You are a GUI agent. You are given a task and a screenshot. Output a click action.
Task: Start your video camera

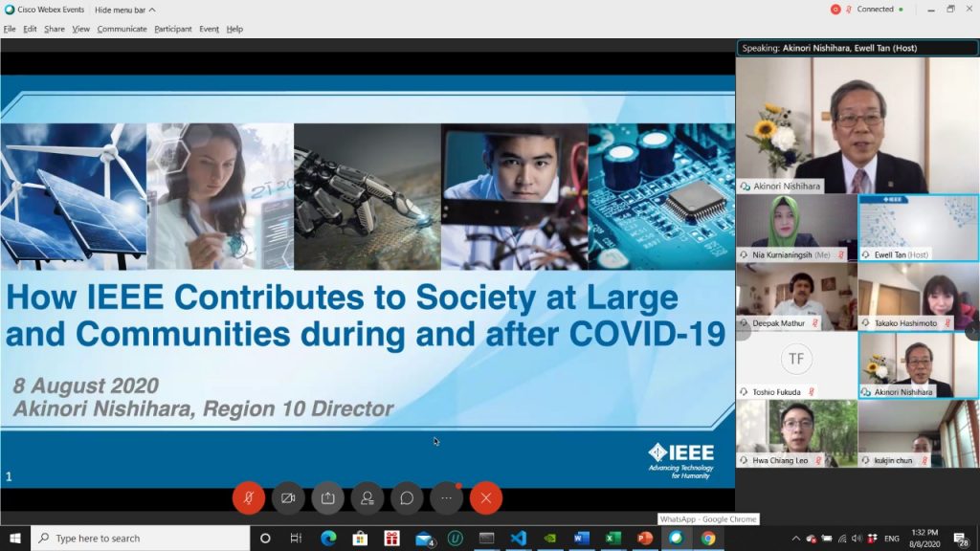point(288,497)
